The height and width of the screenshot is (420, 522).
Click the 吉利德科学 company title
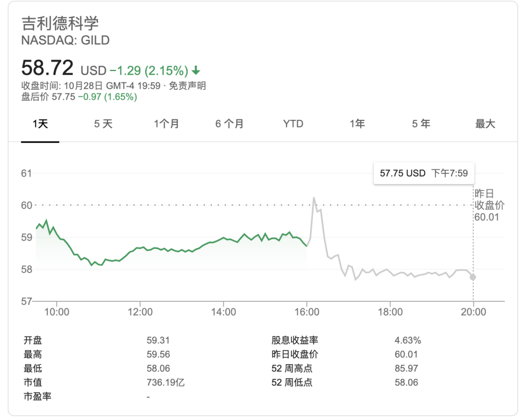click(x=60, y=23)
